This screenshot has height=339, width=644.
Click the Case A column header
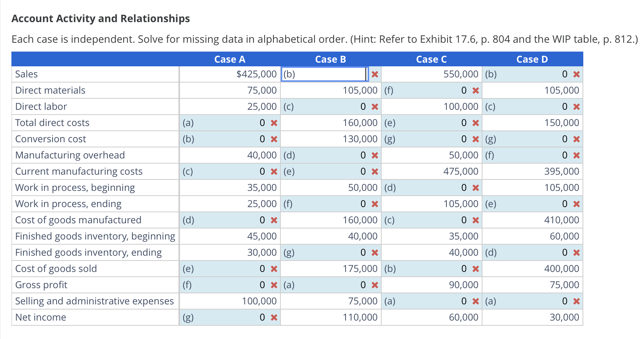(x=229, y=59)
